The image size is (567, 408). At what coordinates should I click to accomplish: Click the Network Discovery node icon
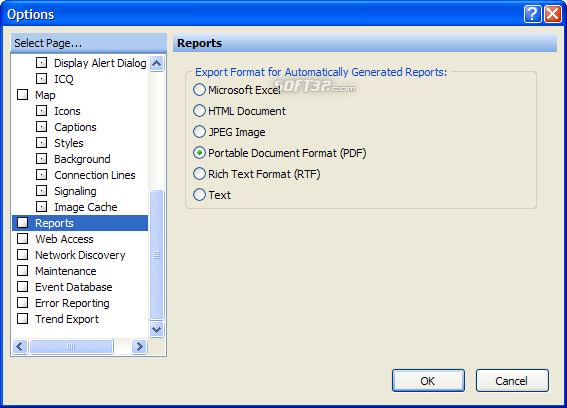pyautogui.click(x=22, y=254)
